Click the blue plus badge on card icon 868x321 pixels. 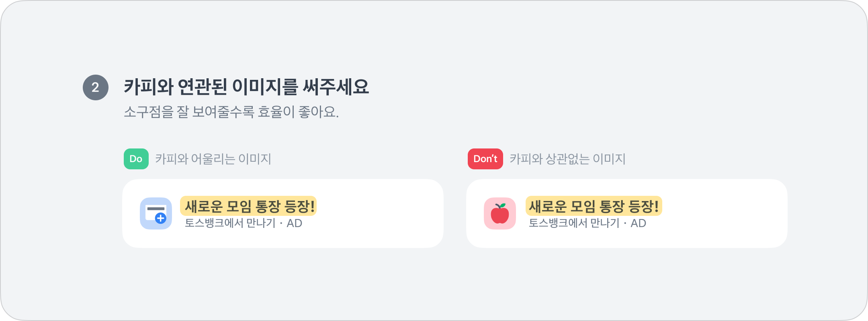pyautogui.click(x=161, y=218)
